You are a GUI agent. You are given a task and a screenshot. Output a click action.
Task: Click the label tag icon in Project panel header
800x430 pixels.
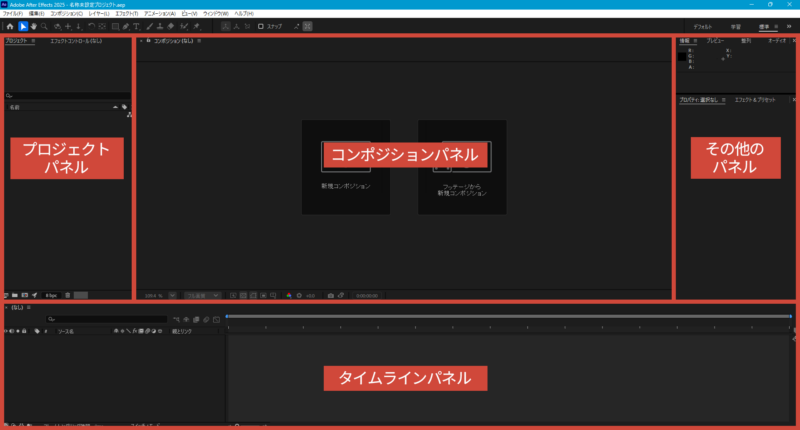tap(124, 107)
